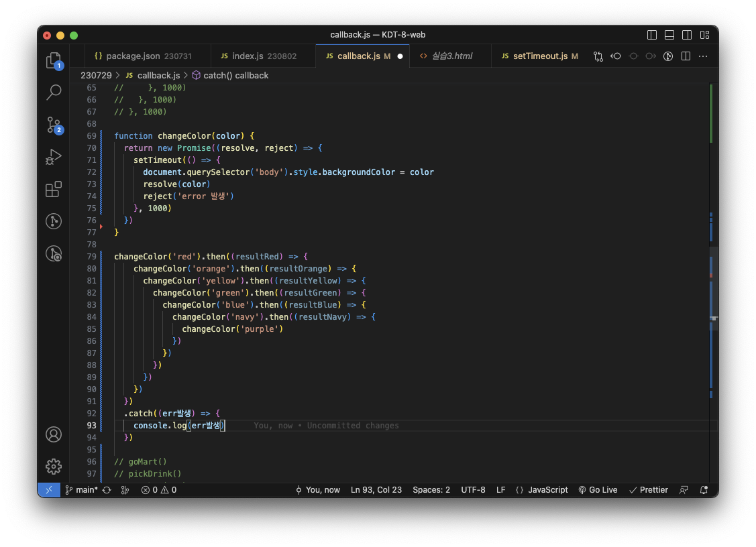Click Go Live server button

[x=598, y=489]
